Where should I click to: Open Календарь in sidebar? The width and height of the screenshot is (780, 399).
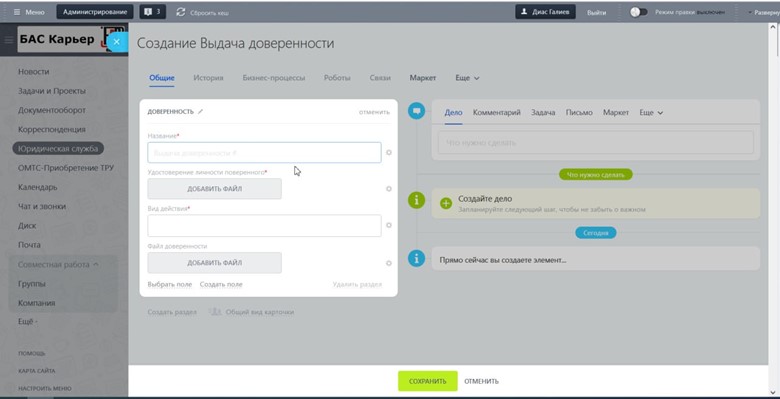(x=37, y=188)
